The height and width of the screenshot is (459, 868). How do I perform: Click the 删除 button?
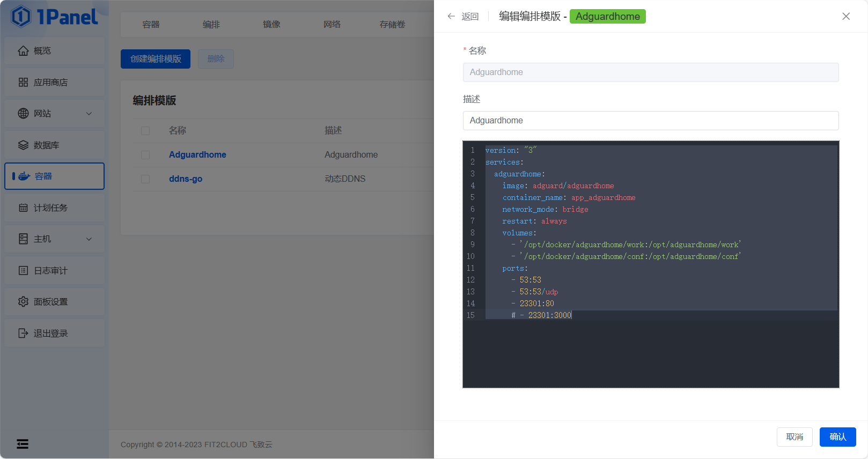[216, 59]
